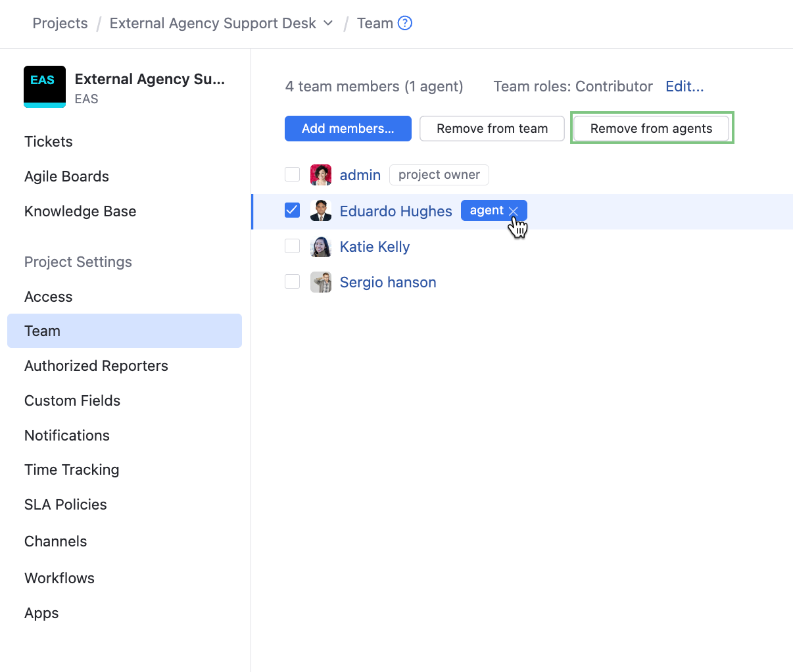
Task: Remove agent tag with the X icon
Action: point(514,211)
